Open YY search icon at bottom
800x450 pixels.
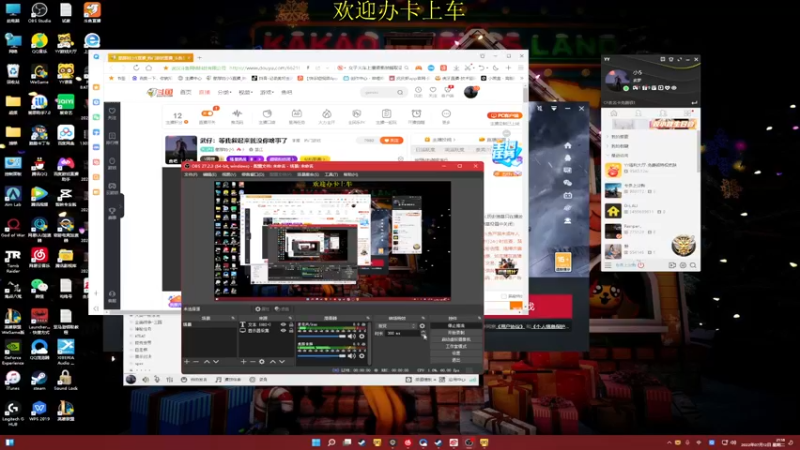pyautogui.click(x=693, y=265)
